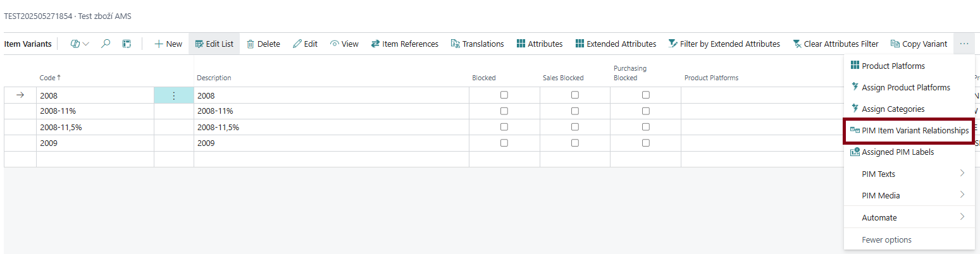Click the Edit pencil action
The height and width of the screenshot is (254, 980).
coord(305,44)
